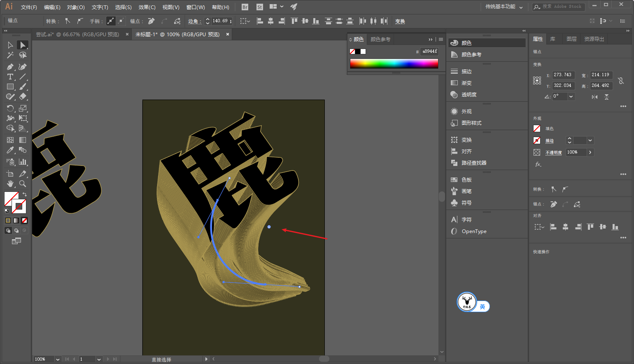Open the arrange documents dropdown
Viewport: 634px width, 364px height.
pos(276,7)
